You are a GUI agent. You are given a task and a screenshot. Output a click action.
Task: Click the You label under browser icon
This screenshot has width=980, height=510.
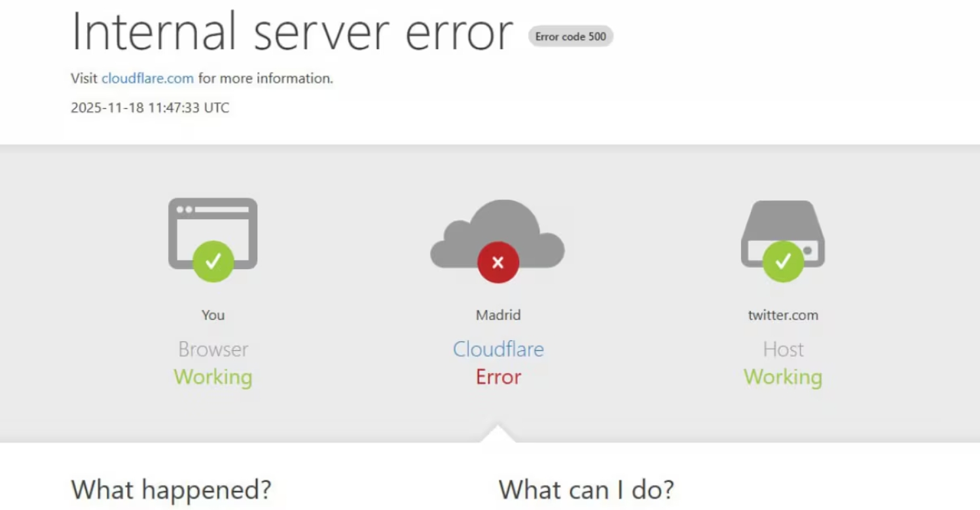tap(213, 315)
